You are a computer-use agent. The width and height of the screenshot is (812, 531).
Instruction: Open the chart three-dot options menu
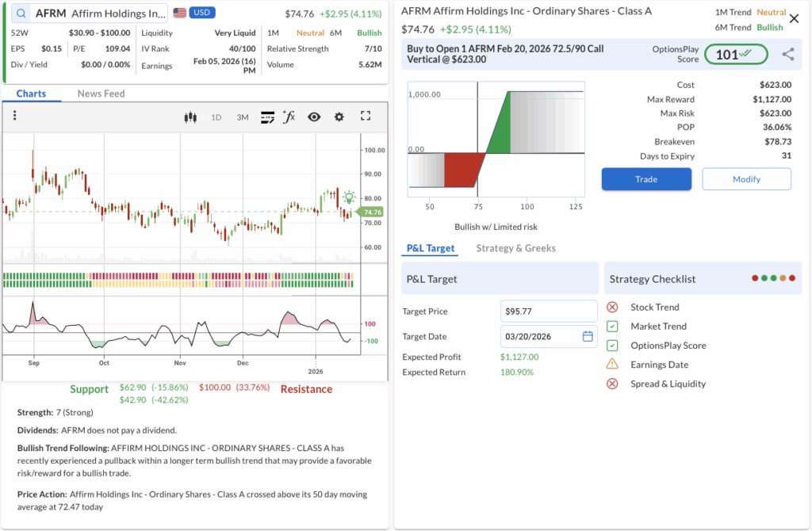pyautogui.click(x=14, y=117)
